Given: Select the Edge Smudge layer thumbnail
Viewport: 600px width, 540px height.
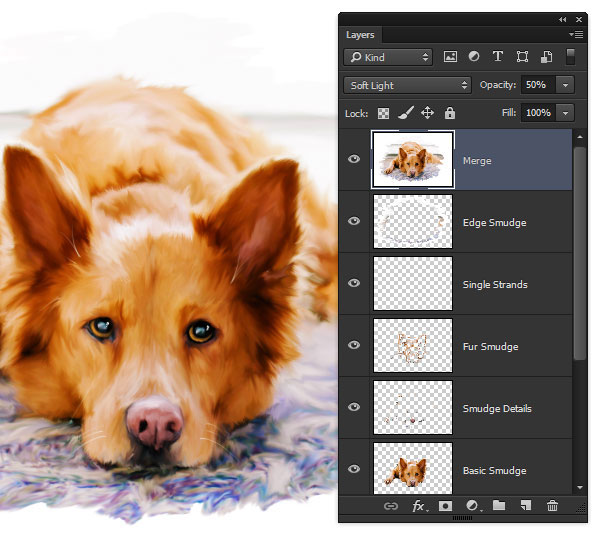Looking at the screenshot, I should click(413, 221).
